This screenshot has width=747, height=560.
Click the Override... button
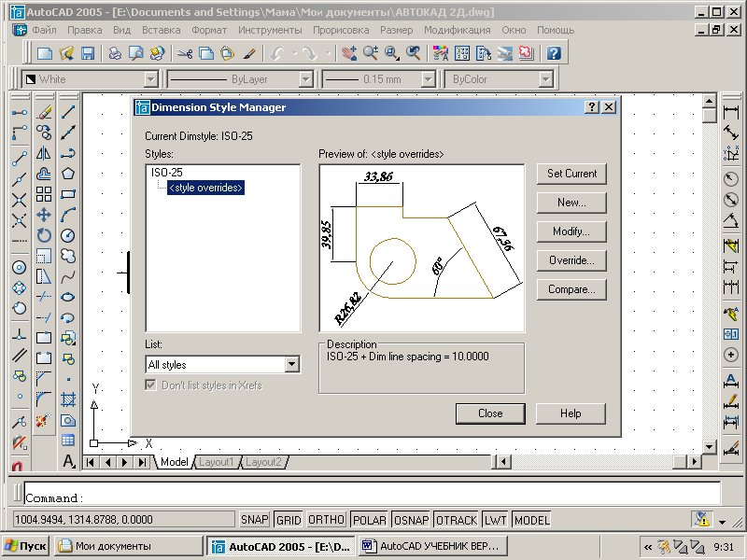point(571,260)
